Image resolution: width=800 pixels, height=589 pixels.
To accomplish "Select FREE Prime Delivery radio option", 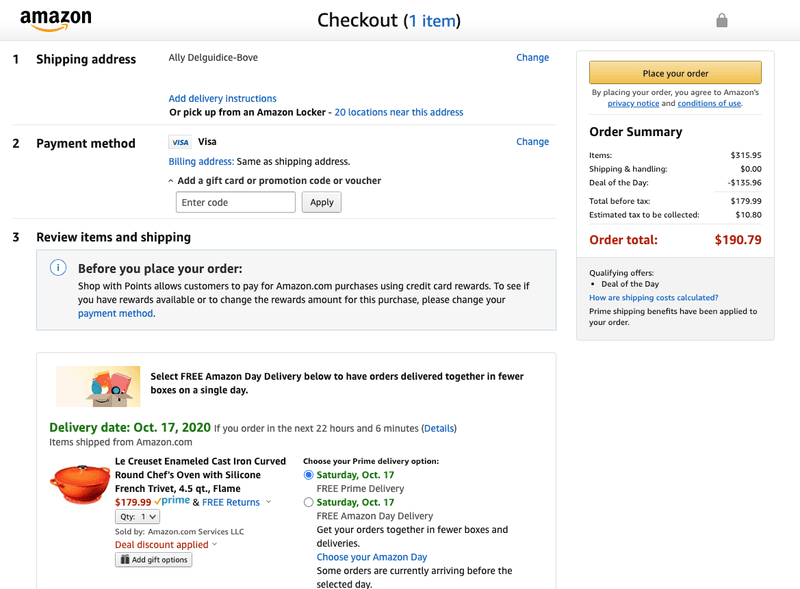I will coord(308,475).
